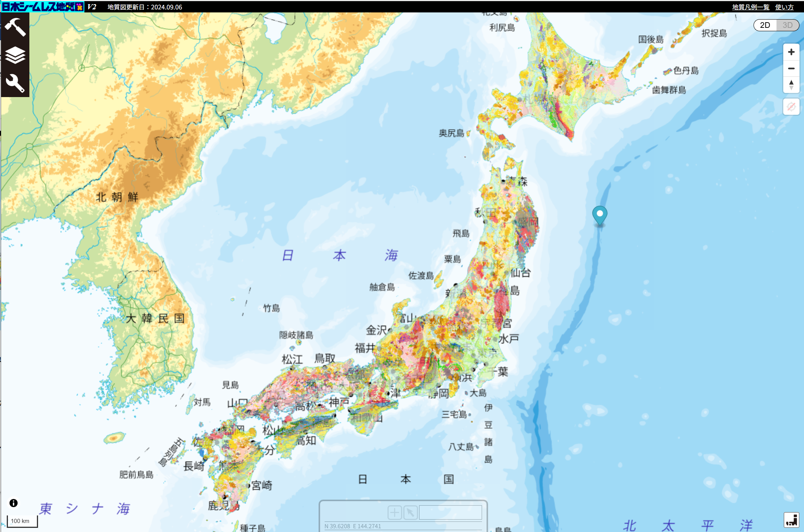Click the 100 km scale bar
Screen dimensions: 804x532
pos(22,521)
